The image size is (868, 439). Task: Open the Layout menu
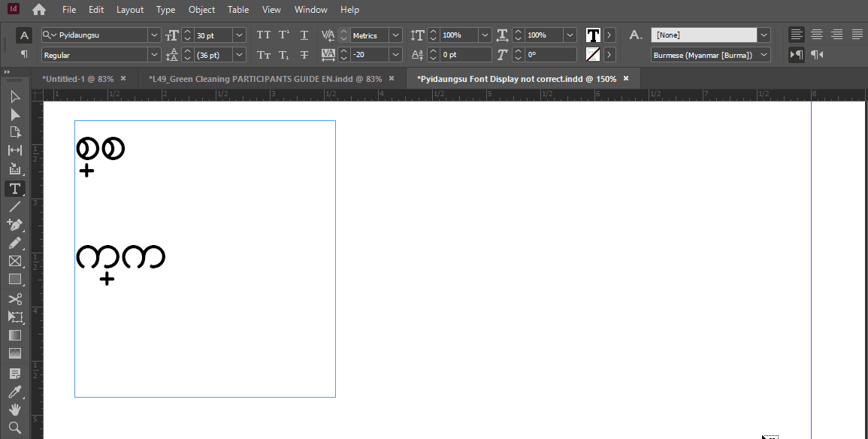point(130,10)
